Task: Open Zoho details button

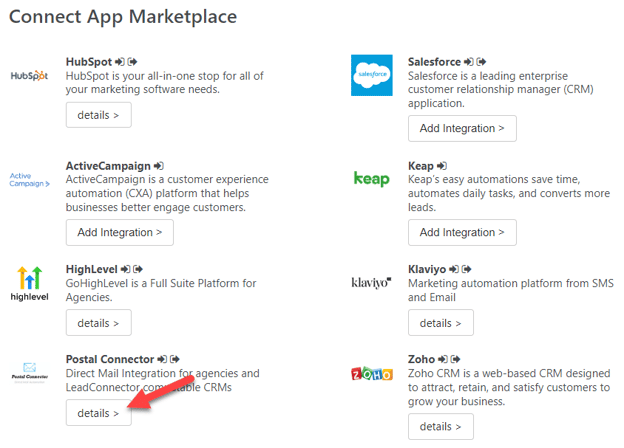Action: [441, 427]
